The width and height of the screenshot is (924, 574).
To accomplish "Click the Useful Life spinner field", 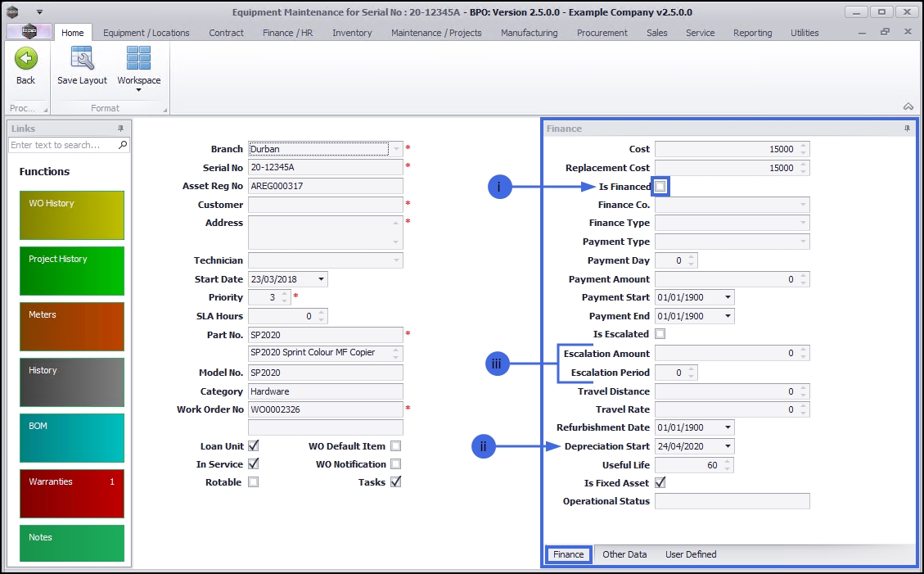I will [x=694, y=465].
